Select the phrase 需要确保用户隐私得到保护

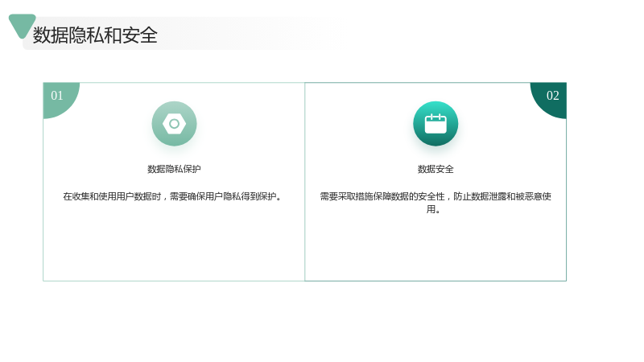point(223,196)
